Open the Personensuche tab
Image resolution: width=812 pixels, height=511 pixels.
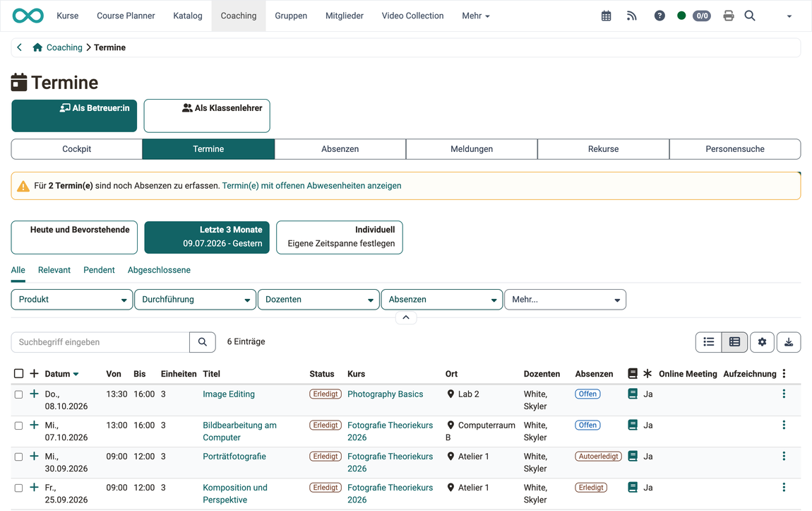click(x=735, y=149)
